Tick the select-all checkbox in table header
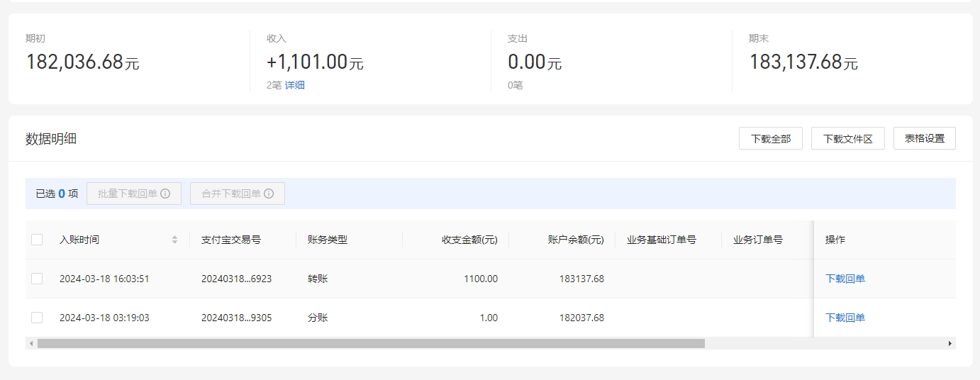The height and width of the screenshot is (380, 980). coord(37,240)
